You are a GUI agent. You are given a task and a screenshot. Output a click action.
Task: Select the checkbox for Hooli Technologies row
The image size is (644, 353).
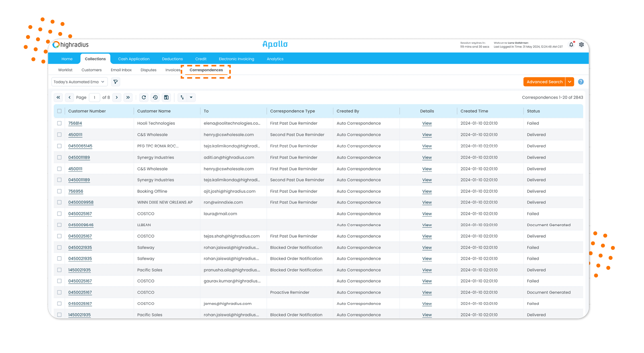[x=59, y=123]
